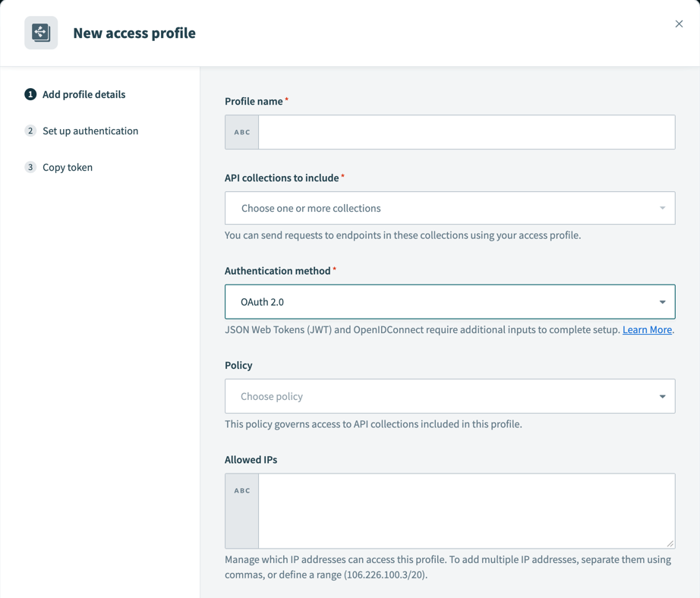The width and height of the screenshot is (700, 598).
Task: Click the numbered circle for step 3
Action: click(30, 167)
